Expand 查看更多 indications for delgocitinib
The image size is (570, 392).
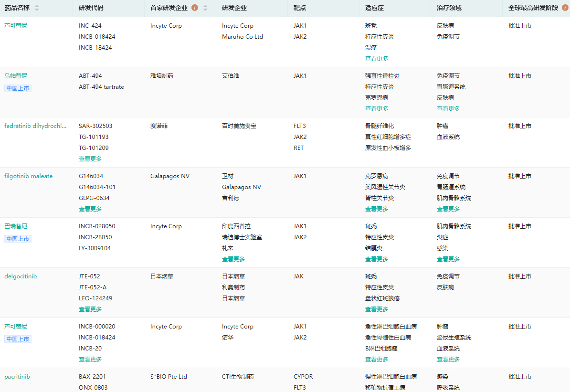tap(377, 309)
